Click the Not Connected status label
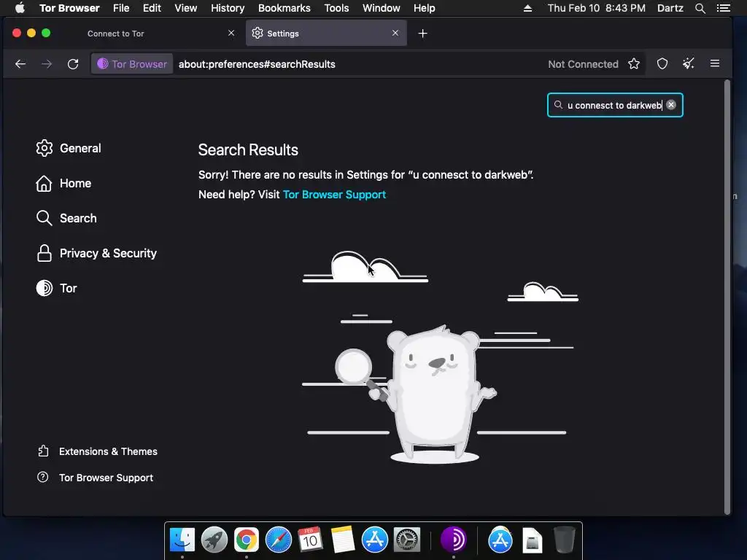The width and height of the screenshot is (747, 560). coord(583,64)
